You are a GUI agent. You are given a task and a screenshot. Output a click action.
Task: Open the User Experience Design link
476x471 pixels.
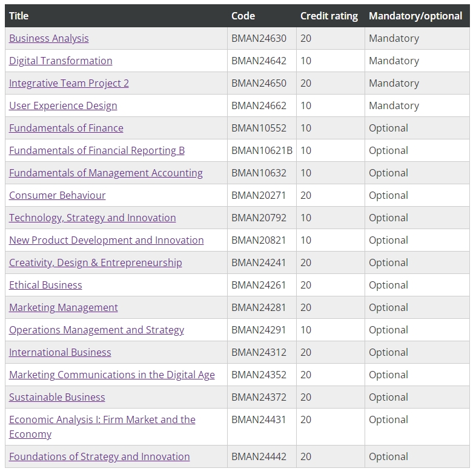tap(63, 105)
